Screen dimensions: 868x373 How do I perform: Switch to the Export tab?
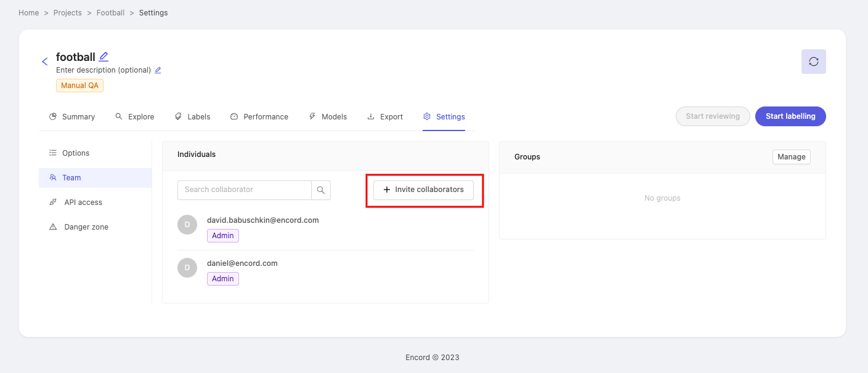(x=385, y=117)
